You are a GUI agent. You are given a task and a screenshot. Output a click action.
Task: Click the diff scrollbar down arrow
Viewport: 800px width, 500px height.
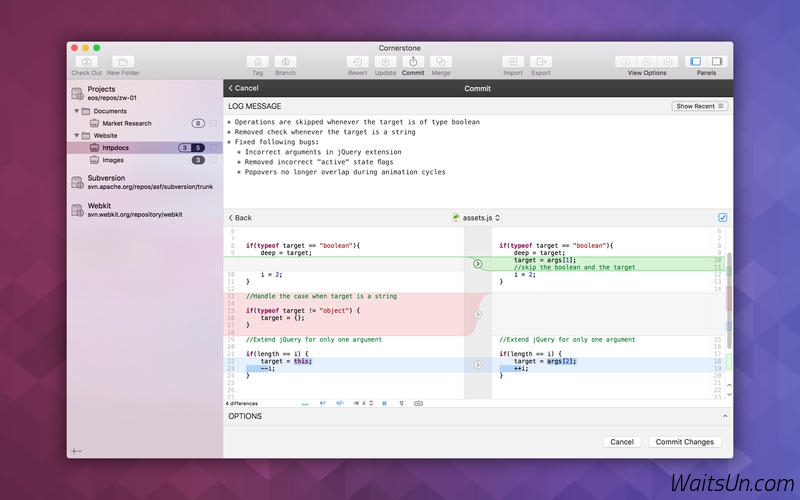[729, 394]
